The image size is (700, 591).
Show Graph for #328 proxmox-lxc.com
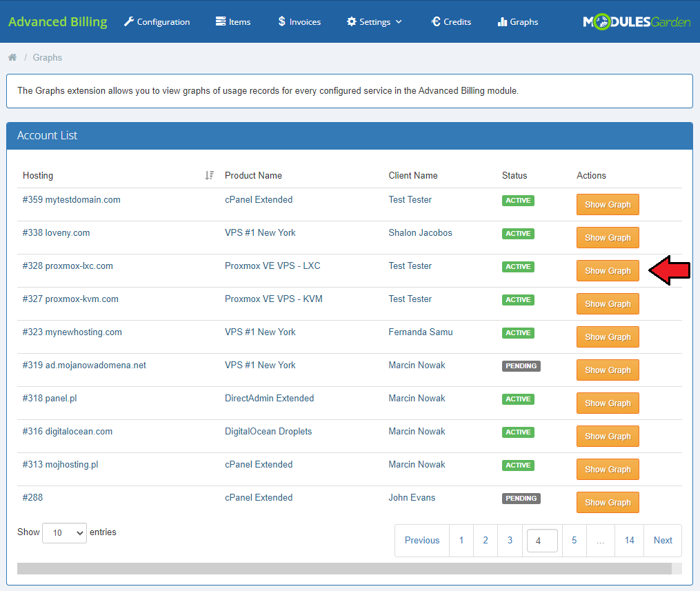tap(608, 270)
